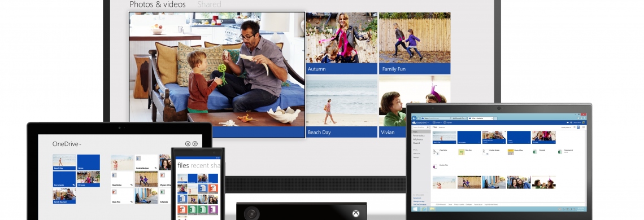Screen dimensions: 644x220
Task: Open the File Explorer icon on laptop taskbar
Action: 432,209
